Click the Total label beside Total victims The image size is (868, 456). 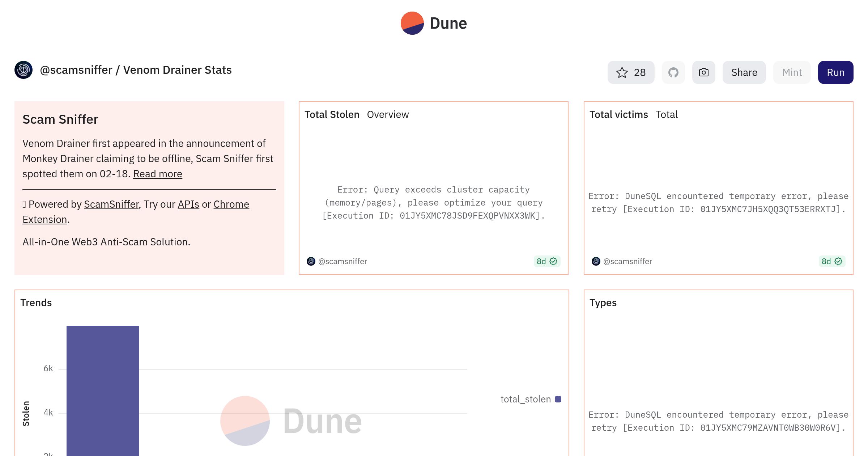tap(667, 114)
